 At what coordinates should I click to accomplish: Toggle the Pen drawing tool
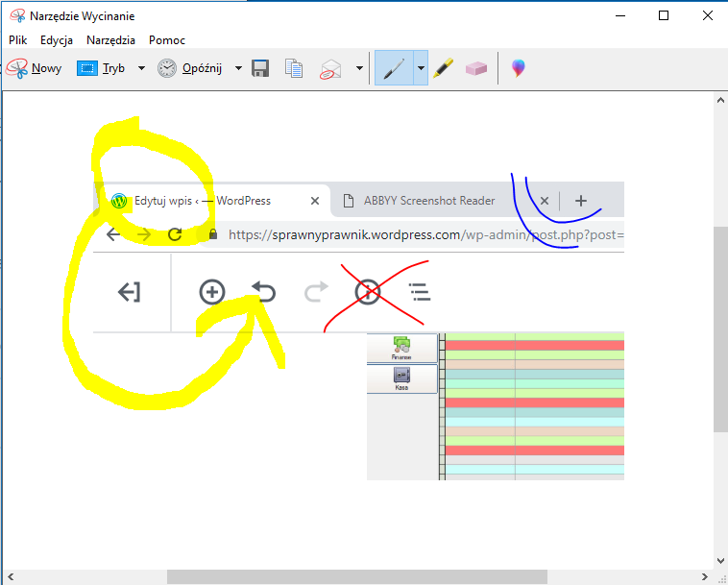[394, 68]
